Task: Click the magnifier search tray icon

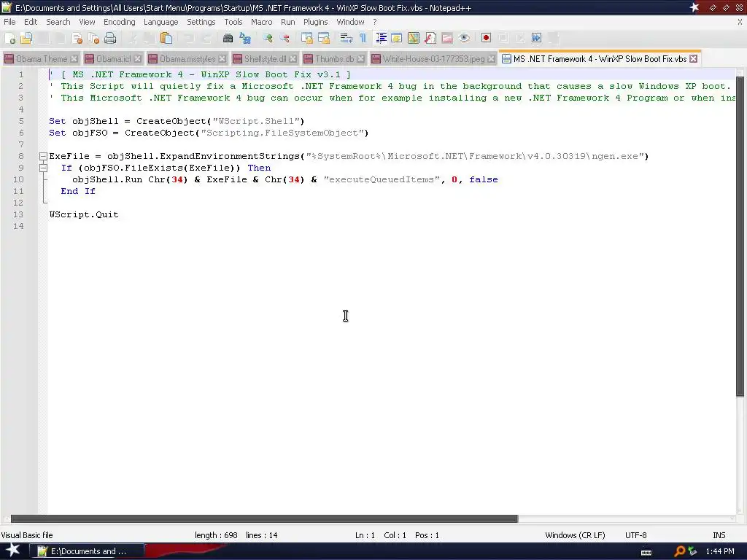Action: pyautogui.click(x=680, y=551)
